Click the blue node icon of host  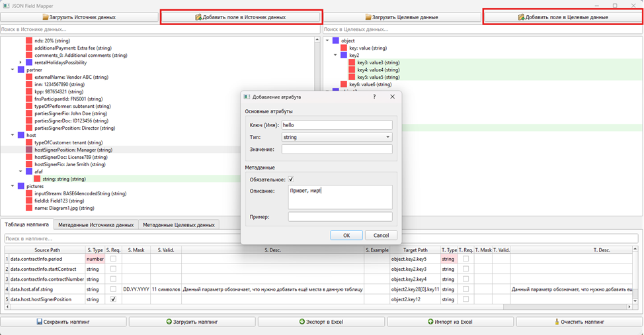click(21, 135)
